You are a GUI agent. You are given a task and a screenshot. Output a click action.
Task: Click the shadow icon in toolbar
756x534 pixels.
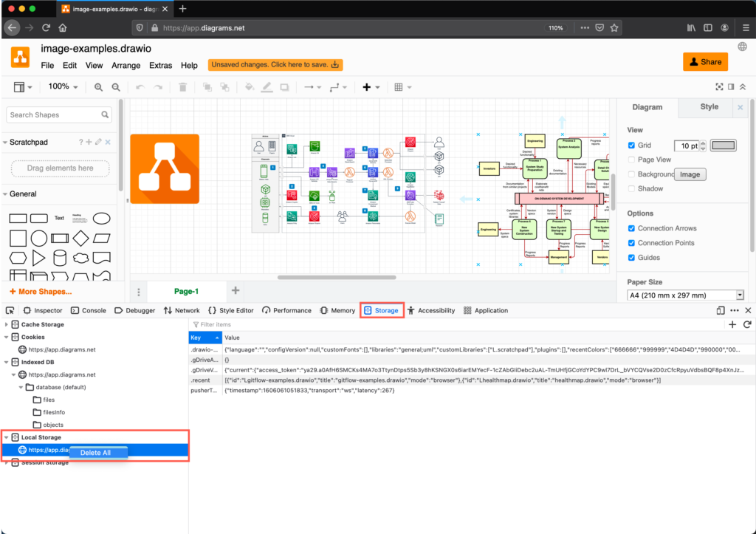click(x=284, y=87)
